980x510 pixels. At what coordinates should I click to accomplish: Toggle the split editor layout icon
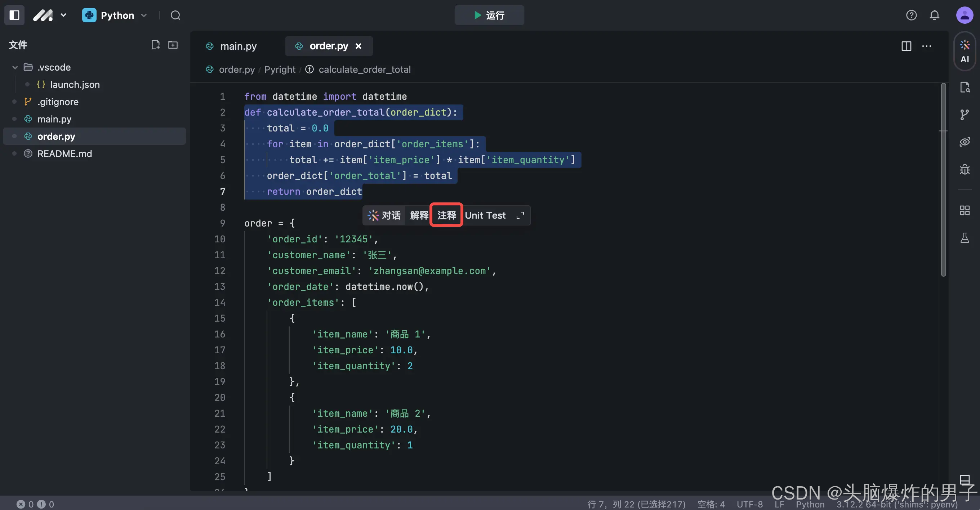click(906, 46)
